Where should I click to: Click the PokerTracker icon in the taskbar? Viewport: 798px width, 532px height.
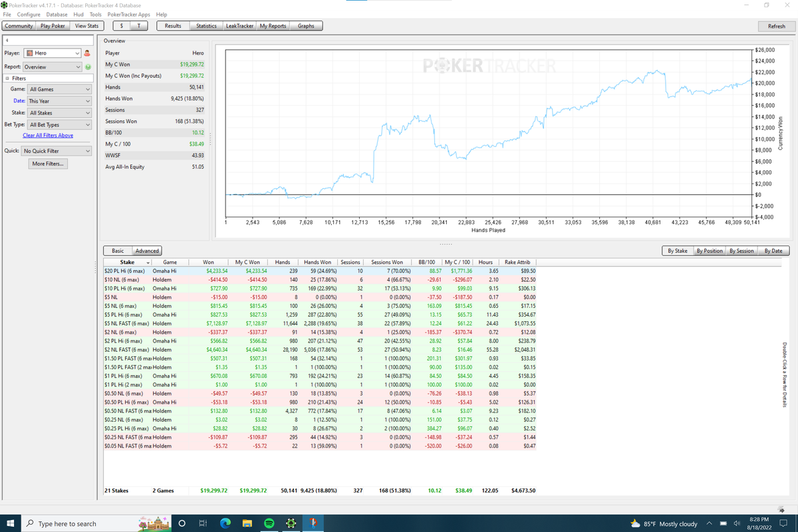(x=290, y=523)
